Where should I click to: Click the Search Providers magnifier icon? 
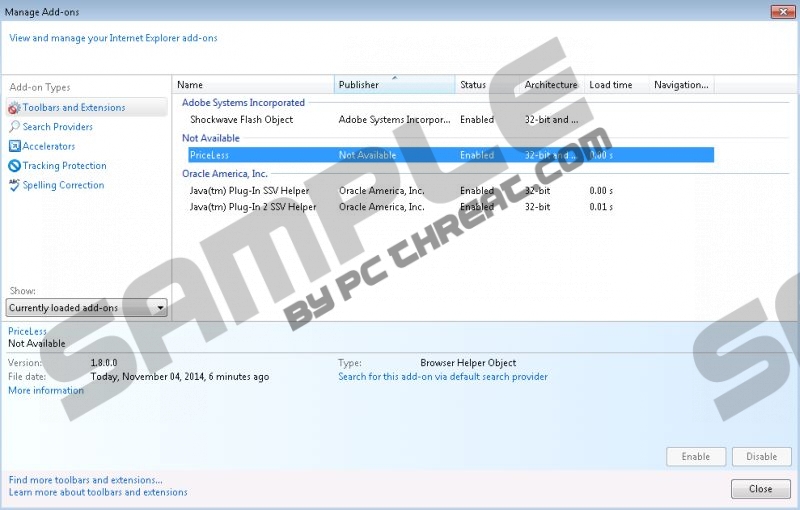click(14, 127)
